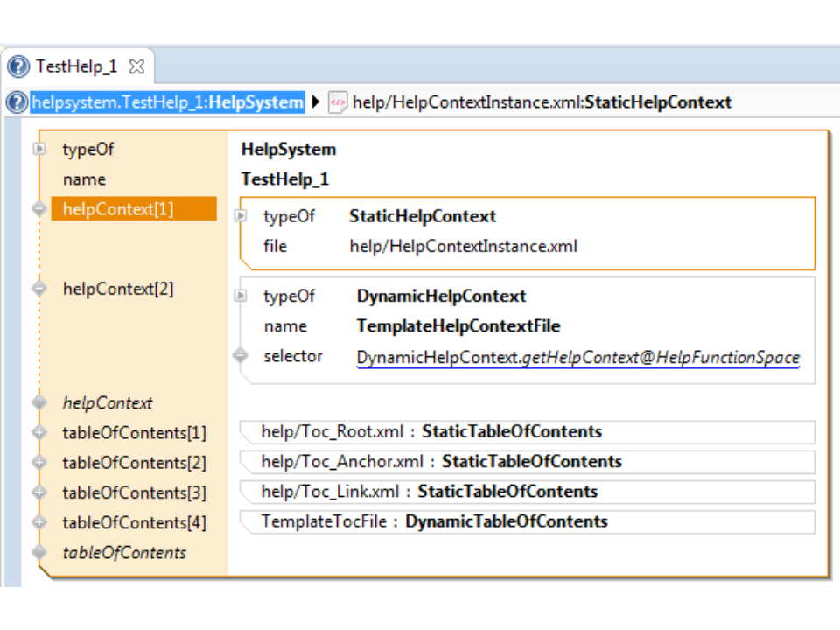Click the help icon in the breadcrumb bar
840x630 pixels.
click(x=17, y=102)
